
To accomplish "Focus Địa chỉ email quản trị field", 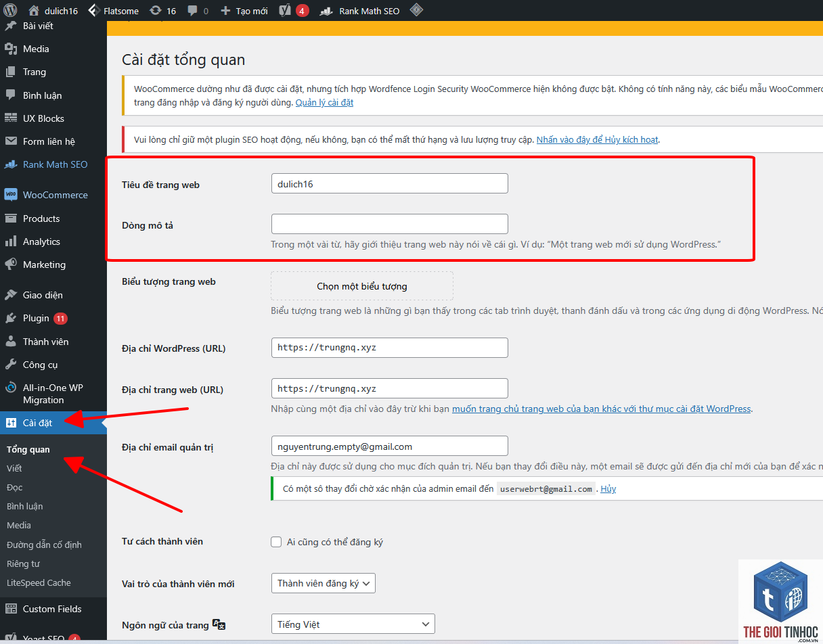I will pyautogui.click(x=389, y=446).
